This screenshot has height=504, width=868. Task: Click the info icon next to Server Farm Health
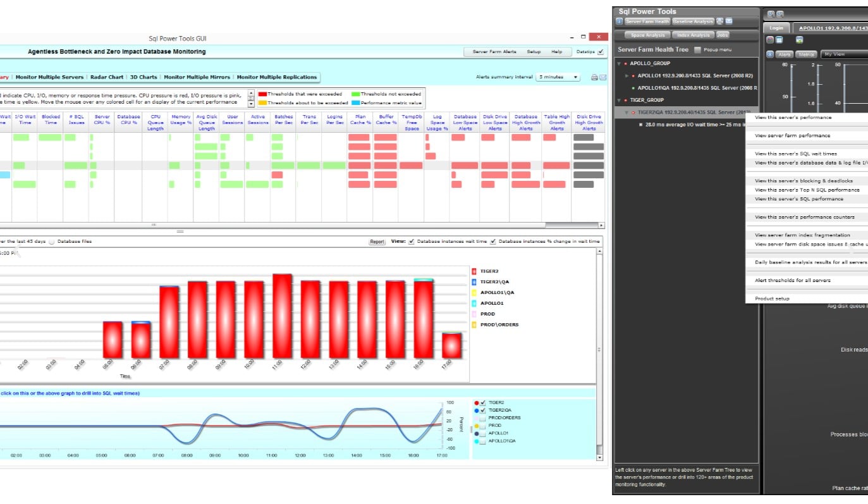pos(619,21)
